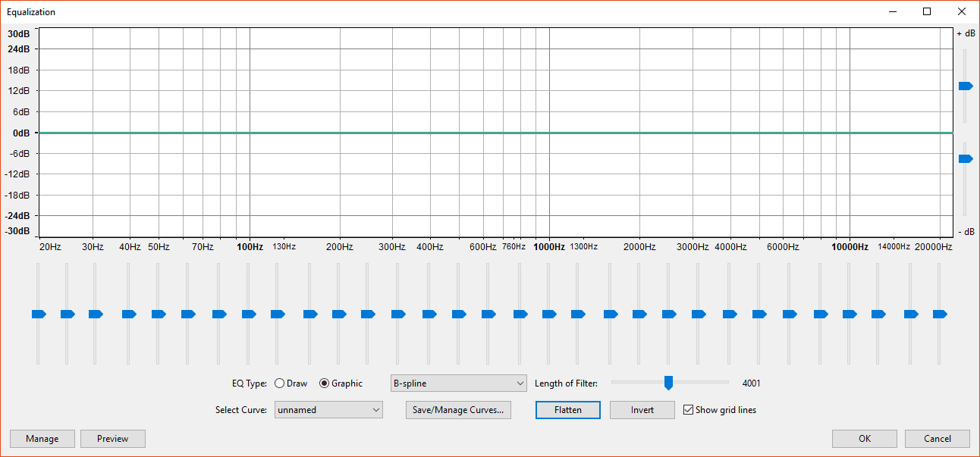Click the 1000Hz band slider handle
The width and height of the screenshot is (980, 457).
tap(548, 314)
